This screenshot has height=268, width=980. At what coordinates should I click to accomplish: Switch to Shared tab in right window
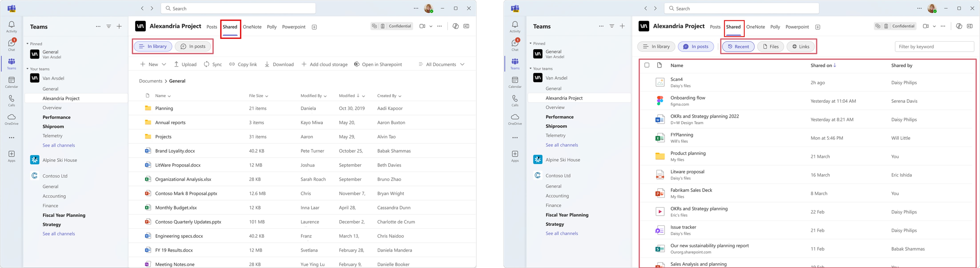click(733, 27)
